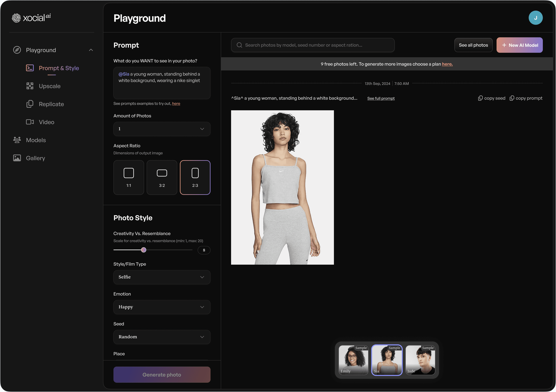The height and width of the screenshot is (392, 556).
Task: Click the Generate photo button
Action: tap(162, 375)
